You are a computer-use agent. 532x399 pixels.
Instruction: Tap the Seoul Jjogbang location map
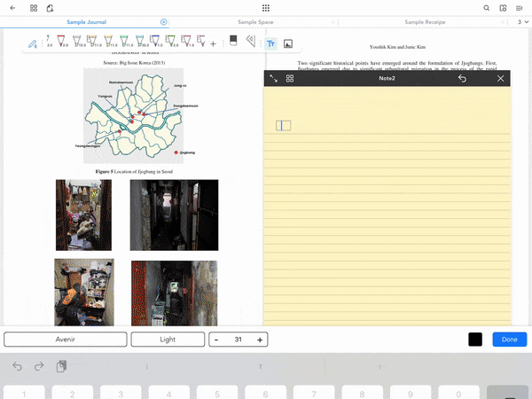[x=133, y=115]
